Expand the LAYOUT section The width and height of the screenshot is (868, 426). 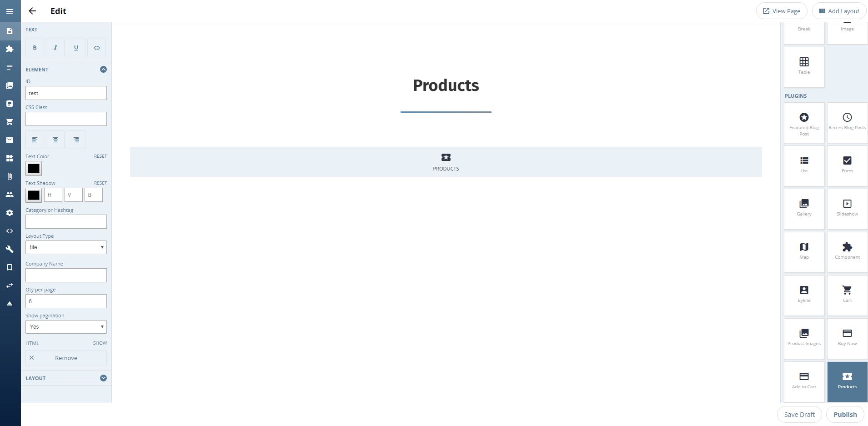[x=103, y=378]
